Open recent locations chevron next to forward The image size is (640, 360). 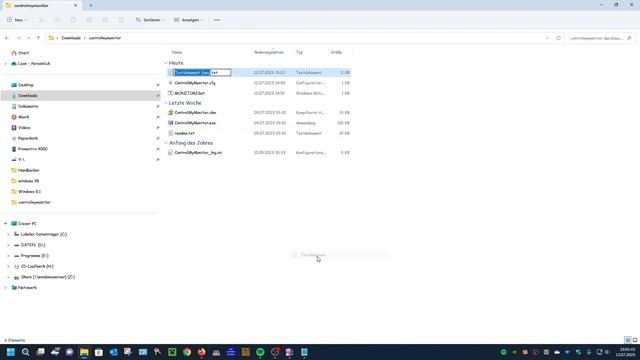tap(29, 38)
